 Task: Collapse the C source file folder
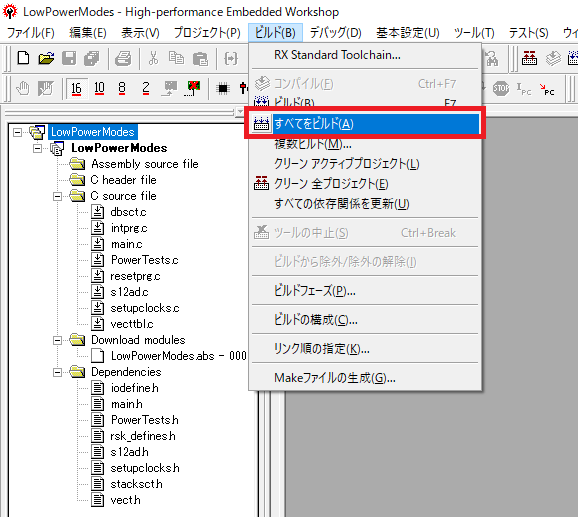(57, 196)
